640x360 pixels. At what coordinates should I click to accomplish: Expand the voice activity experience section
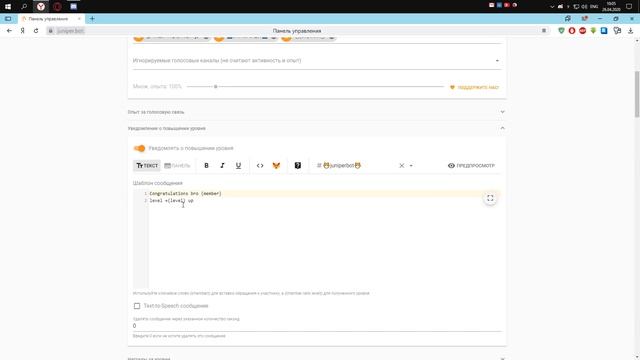[x=317, y=112]
